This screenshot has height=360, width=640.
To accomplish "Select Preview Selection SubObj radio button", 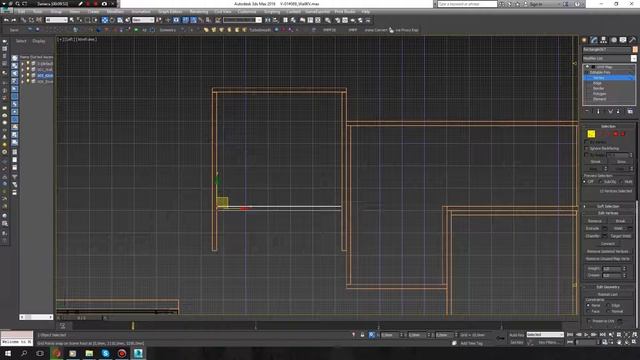I will point(600,182).
